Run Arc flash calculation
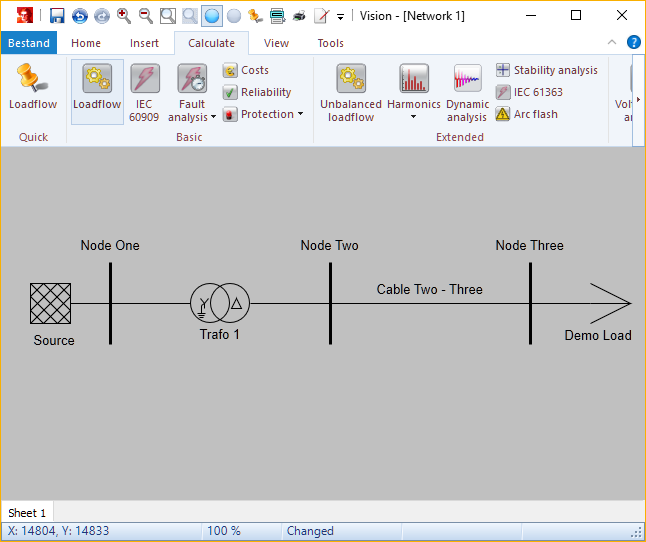Screen dimensions: 646x542 pyautogui.click(x=527, y=114)
